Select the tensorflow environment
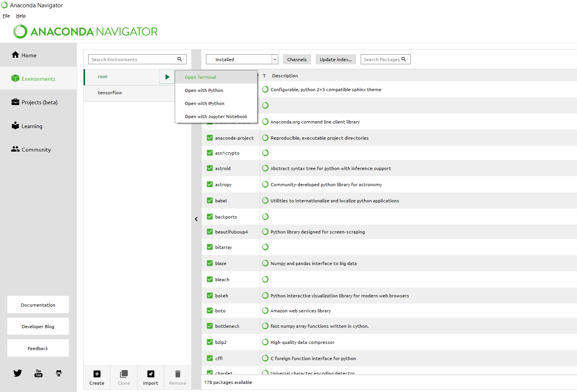 (129, 93)
